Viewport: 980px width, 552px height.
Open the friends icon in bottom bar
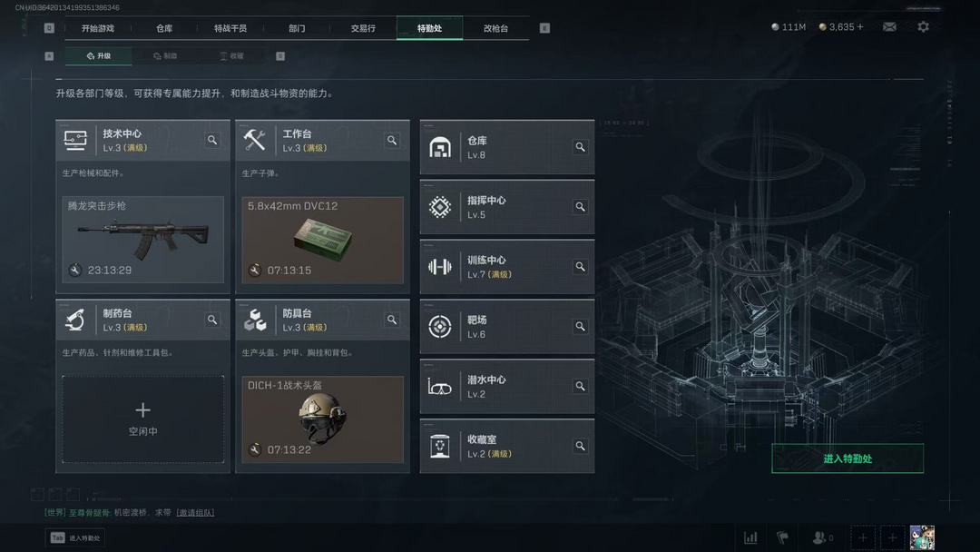tap(822, 537)
